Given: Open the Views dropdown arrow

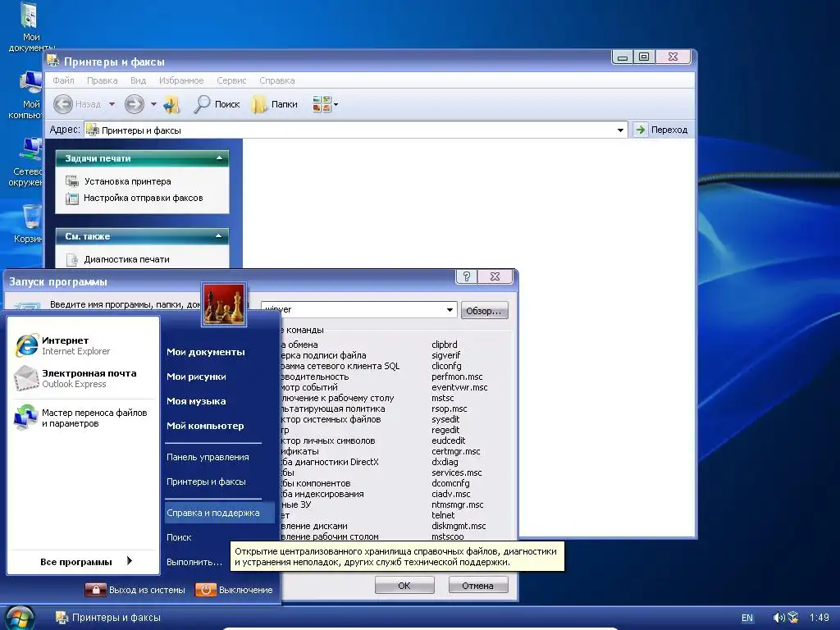Looking at the screenshot, I should pyautogui.click(x=336, y=104).
